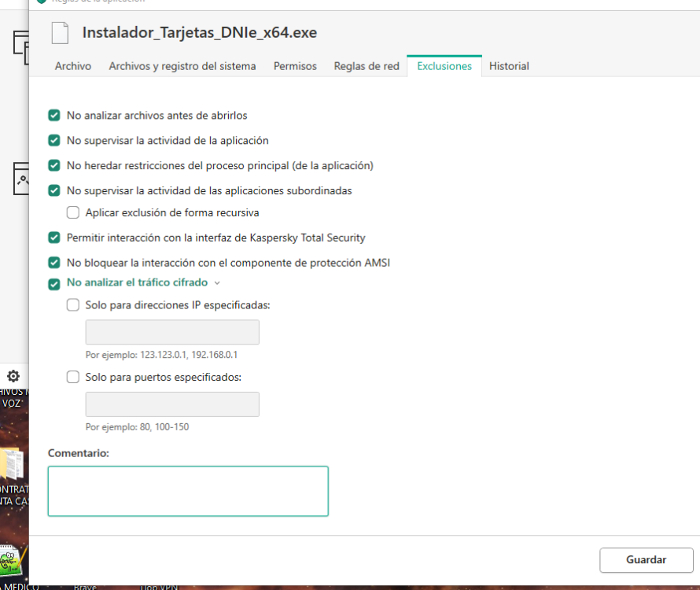Click the VOZ desktop label

click(x=11, y=404)
